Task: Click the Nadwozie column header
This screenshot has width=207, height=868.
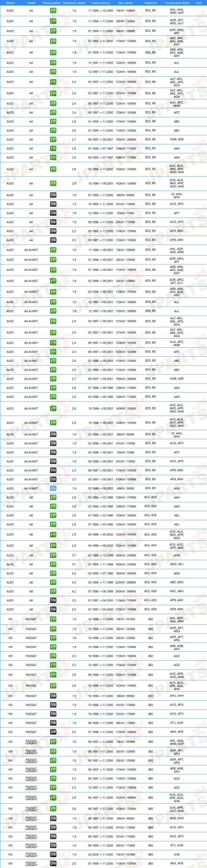Action: click(x=151, y=3)
